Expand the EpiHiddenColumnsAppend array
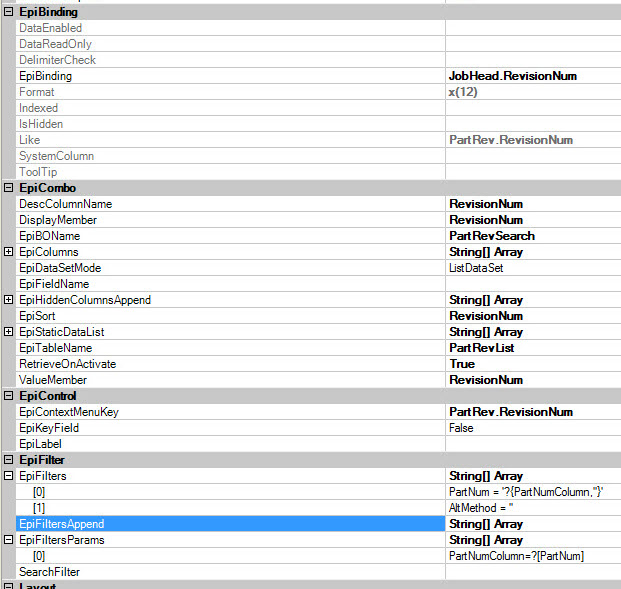Viewport: 621px width, 589px height. pos(8,300)
